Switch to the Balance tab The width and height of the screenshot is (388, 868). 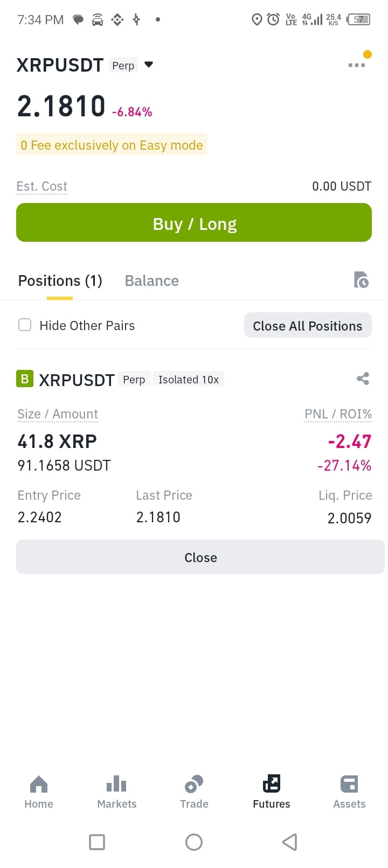(x=152, y=281)
